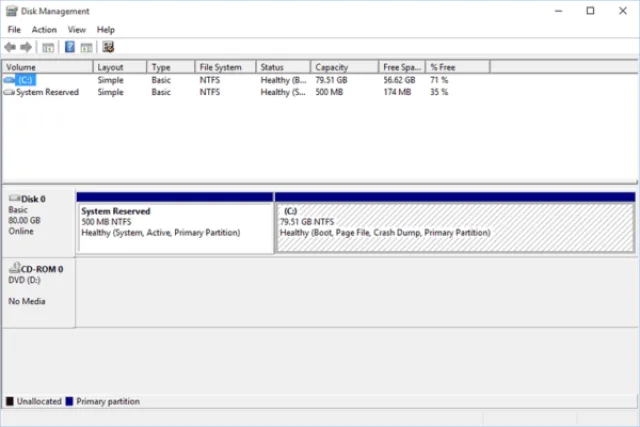640x427 pixels.
Task: Open the Help toolbar icon
Action: tap(70, 47)
